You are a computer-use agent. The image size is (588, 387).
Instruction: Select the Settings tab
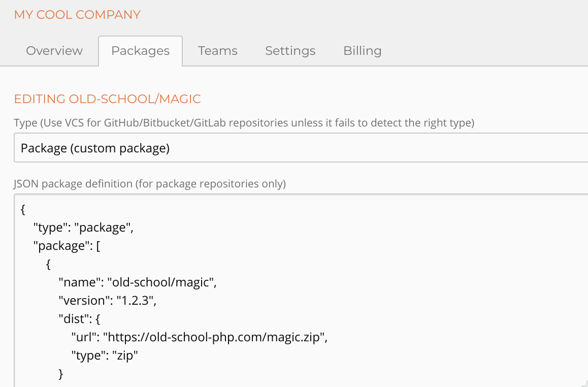(x=290, y=51)
